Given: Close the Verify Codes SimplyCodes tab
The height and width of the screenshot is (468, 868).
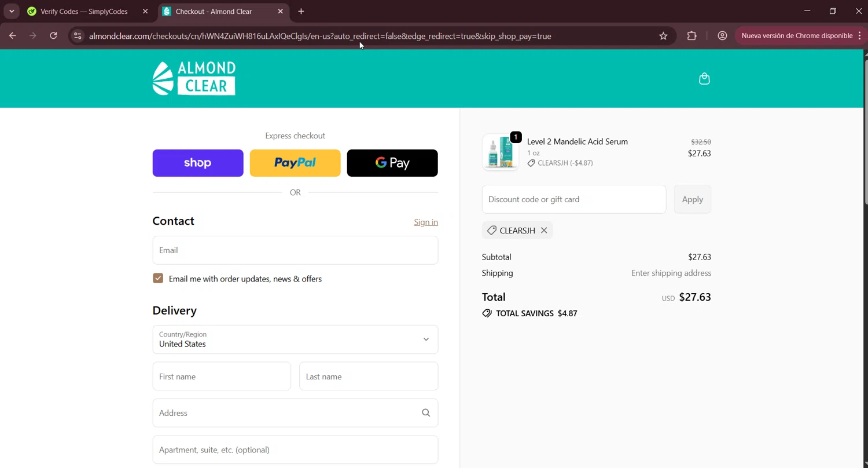Looking at the screenshot, I should click(145, 11).
